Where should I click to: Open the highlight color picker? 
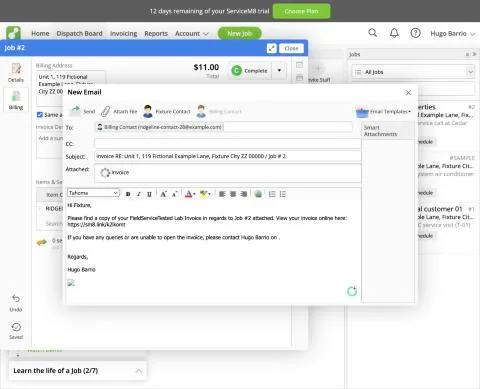point(205,194)
